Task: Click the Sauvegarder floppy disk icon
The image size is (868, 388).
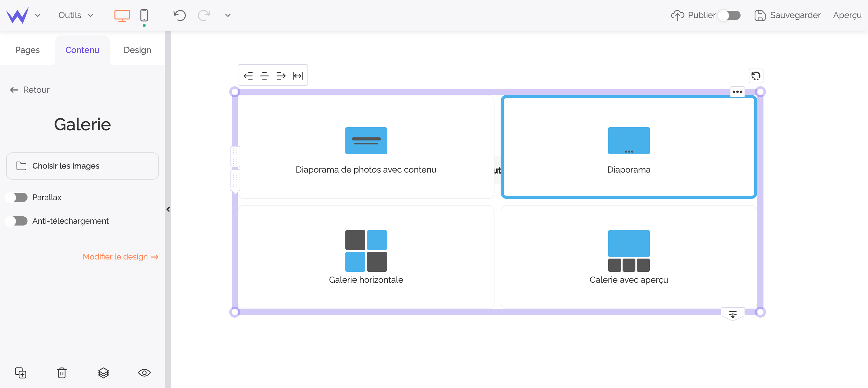Action: [x=760, y=15]
